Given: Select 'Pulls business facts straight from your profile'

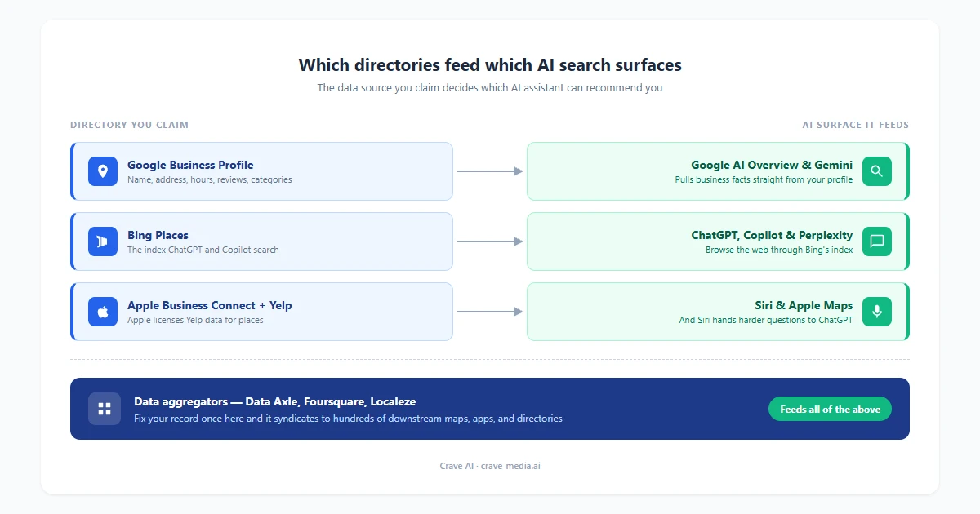Looking at the screenshot, I should pos(764,179).
